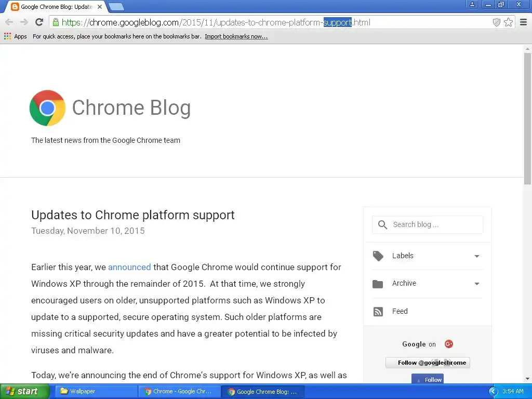The width and height of the screenshot is (532, 399).
Task: Click the blue Follow button
Action: 428,379
